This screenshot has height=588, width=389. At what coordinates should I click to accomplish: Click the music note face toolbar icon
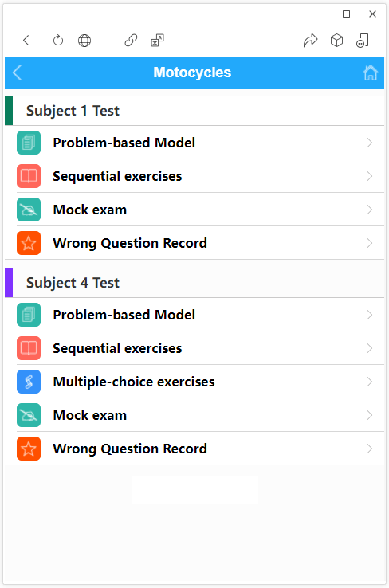click(363, 40)
